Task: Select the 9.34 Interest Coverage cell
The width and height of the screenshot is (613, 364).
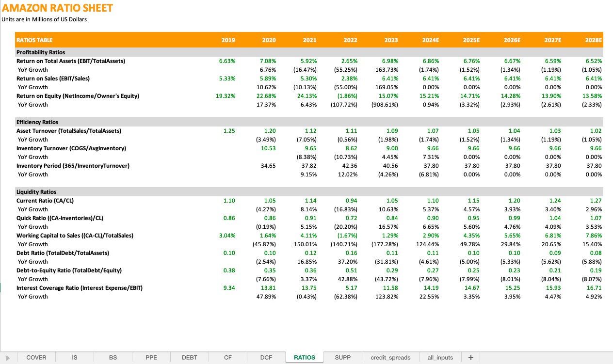Action: coord(230,288)
